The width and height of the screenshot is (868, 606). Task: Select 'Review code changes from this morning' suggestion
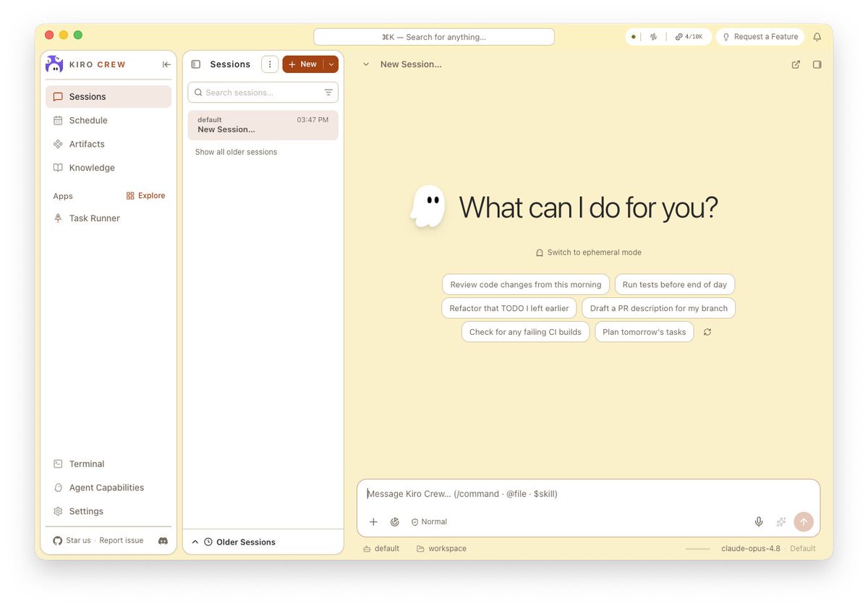[526, 285]
